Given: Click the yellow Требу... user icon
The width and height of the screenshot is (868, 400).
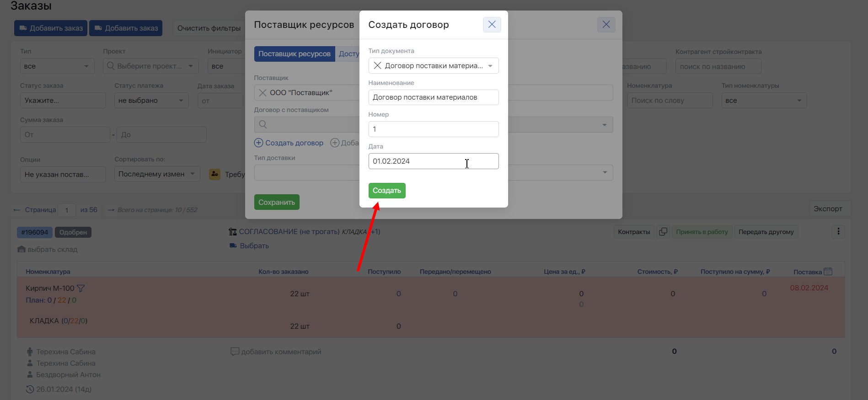Looking at the screenshot, I should click(214, 174).
